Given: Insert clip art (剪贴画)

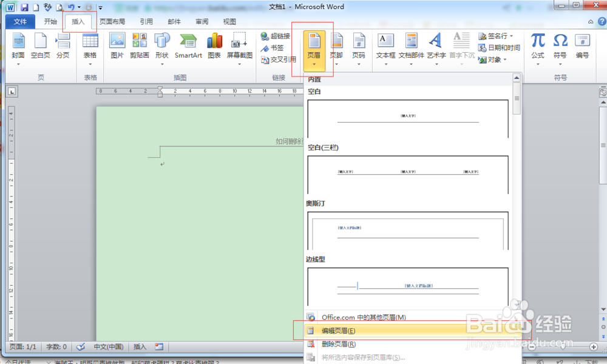Looking at the screenshot, I should click(x=140, y=47).
